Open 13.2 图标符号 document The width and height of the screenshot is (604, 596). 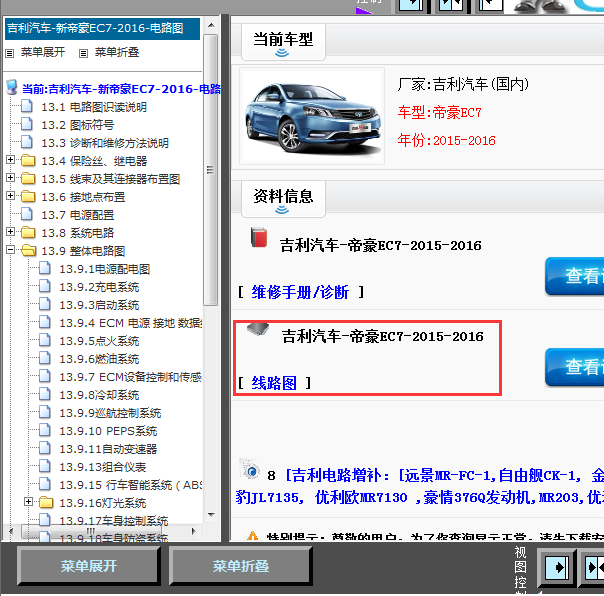(77, 125)
